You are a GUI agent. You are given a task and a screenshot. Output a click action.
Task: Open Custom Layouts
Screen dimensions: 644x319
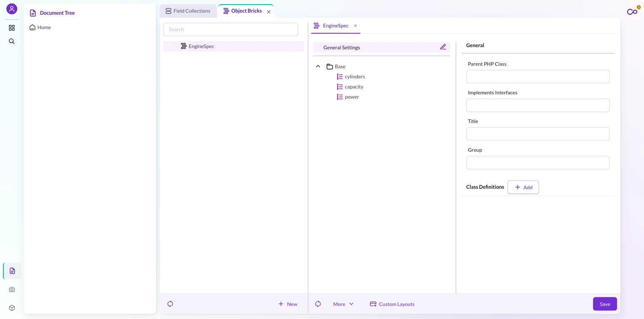point(392,304)
